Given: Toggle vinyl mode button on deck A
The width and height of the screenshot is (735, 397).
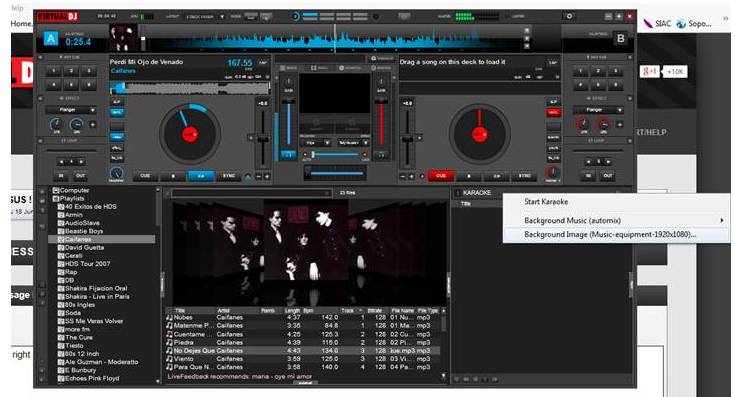Looking at the screenshot, I should pos(116,112).
